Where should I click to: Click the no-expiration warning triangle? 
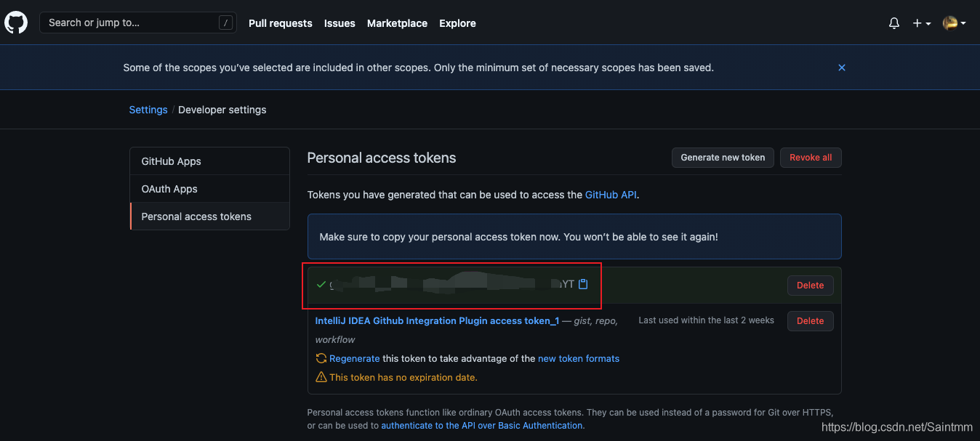pyautogui.click(x=321, y=376)
